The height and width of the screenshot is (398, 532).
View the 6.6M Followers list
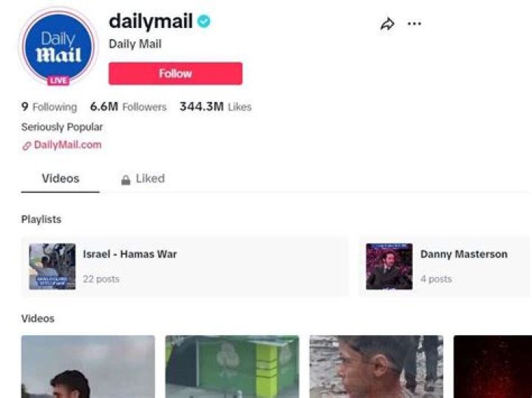click(x=129, y=107)
